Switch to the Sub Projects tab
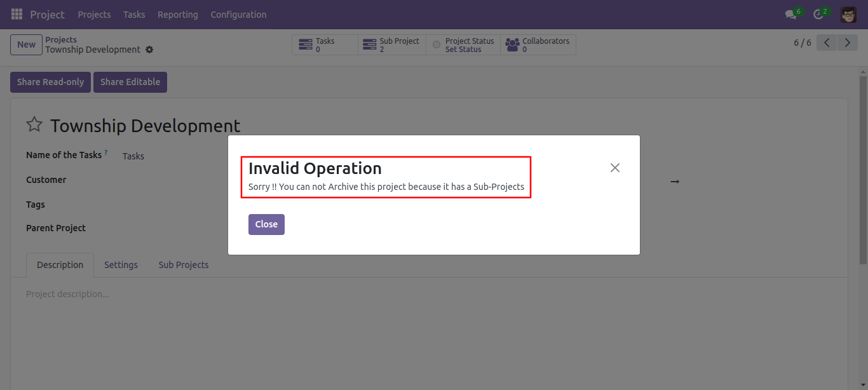 pyautogui.click(x=184, y=265)
